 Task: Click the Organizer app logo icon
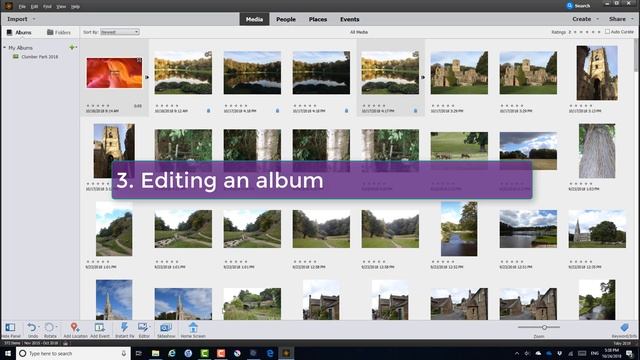(8, 6)
